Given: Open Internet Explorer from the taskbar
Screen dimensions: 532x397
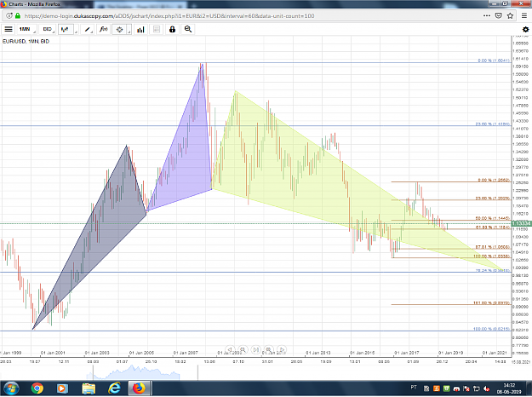Looking at the screenshot, I should [114, 388].
